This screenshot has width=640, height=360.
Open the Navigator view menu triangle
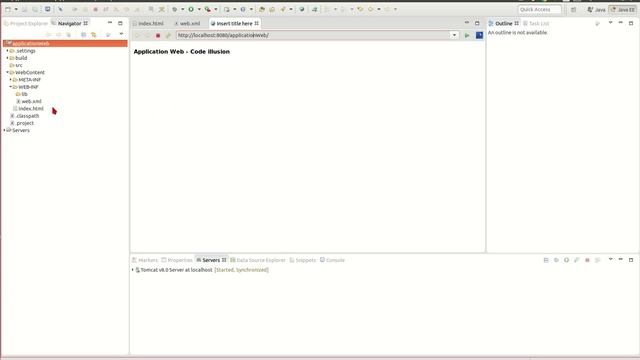(x=121, y=34)
